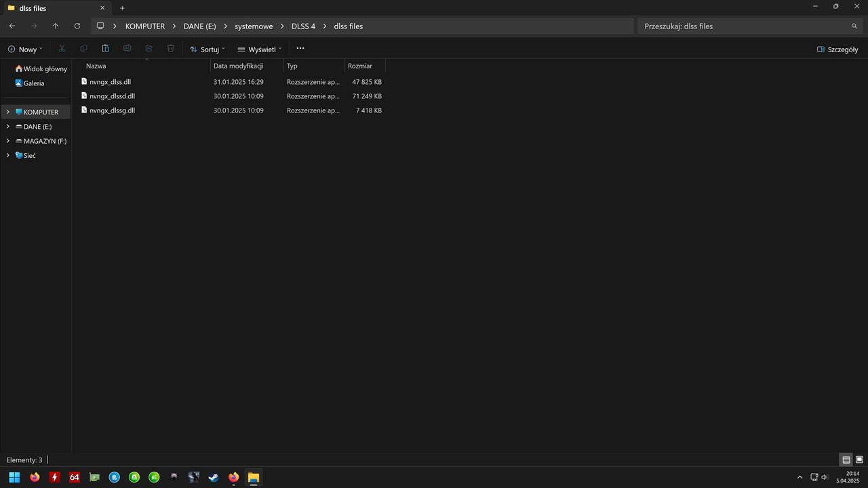Open the AIDA64 taskbar icon
Image resolution: width=868 pixels, height=488 pixels.
point(75,477)
